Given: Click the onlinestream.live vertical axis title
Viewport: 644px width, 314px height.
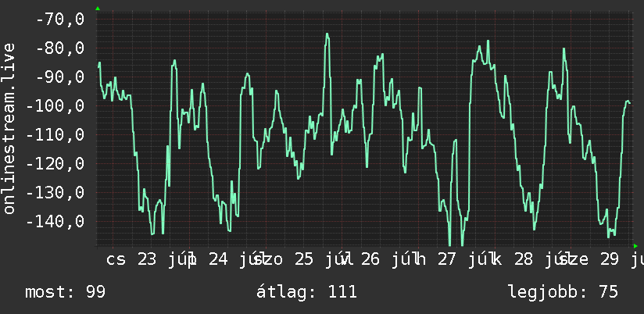Looking at the screenshot, I should [9, 128].
